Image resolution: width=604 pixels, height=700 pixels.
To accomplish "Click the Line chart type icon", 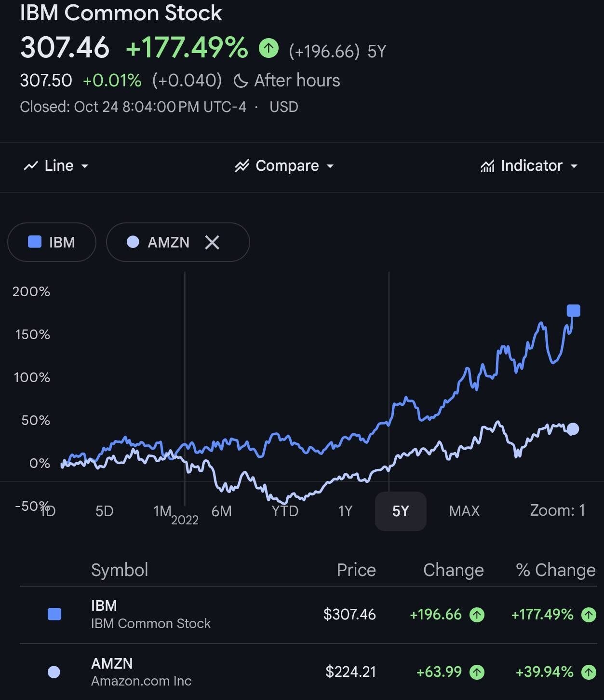I will pos(30,165).
